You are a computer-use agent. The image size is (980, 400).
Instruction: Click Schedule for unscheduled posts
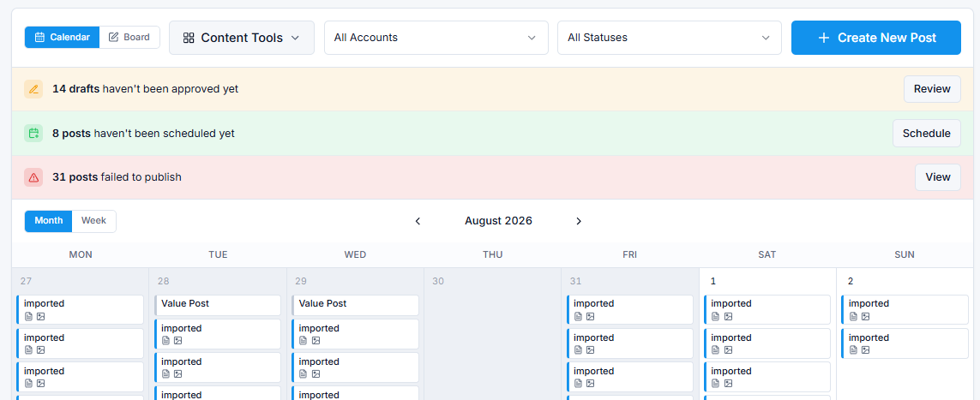(926, 133)
